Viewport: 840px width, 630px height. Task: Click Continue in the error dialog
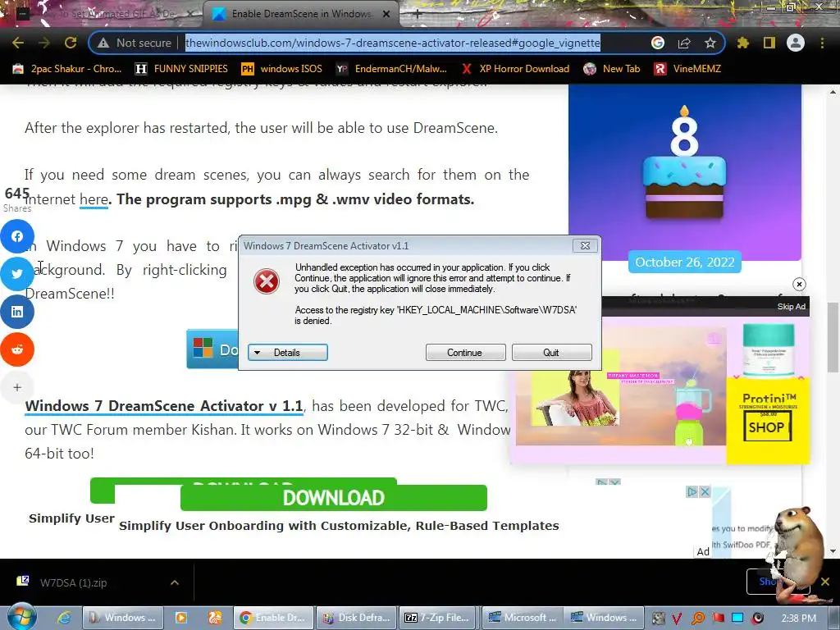465,353
